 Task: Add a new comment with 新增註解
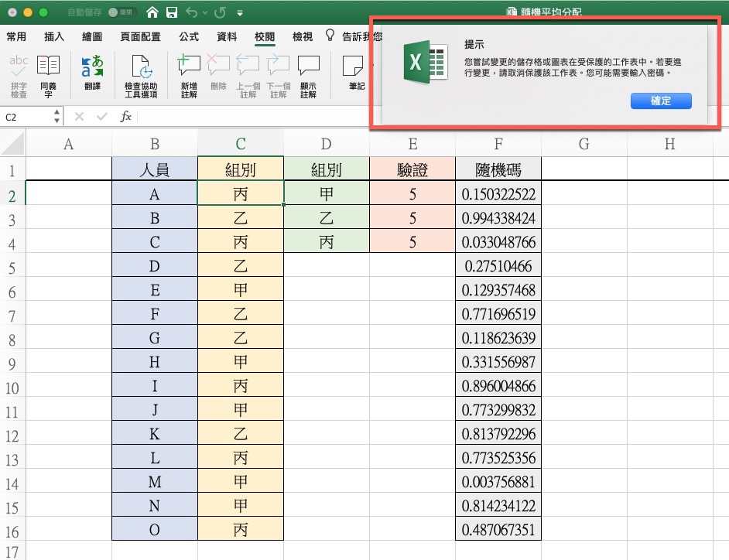pos(189,67)
